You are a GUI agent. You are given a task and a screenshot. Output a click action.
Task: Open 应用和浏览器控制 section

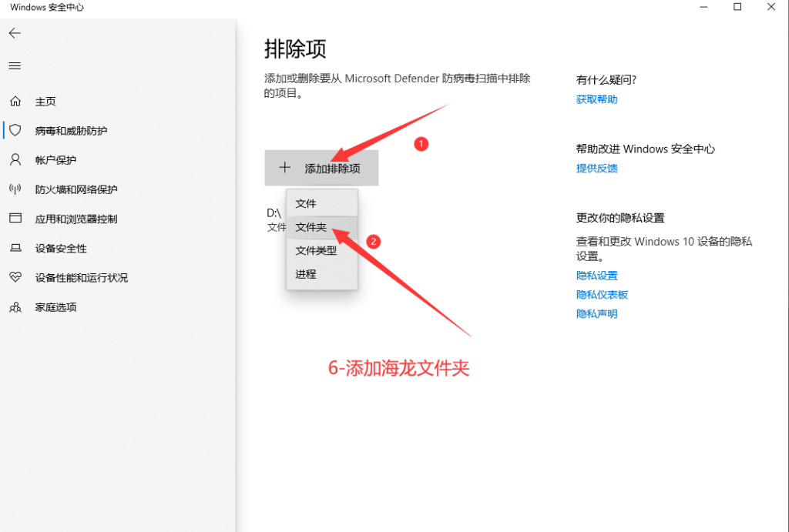point(76,219)
